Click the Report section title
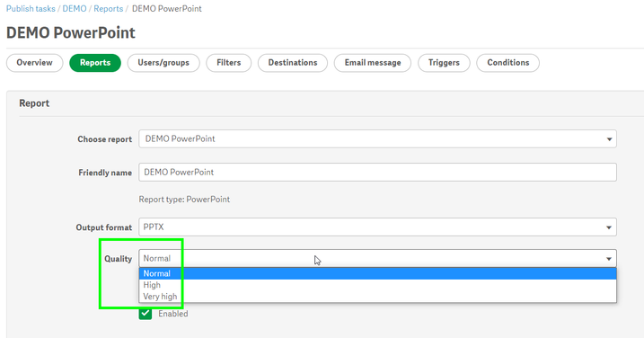This screenshot has height=338, width=644. click(x=34, y=103)
